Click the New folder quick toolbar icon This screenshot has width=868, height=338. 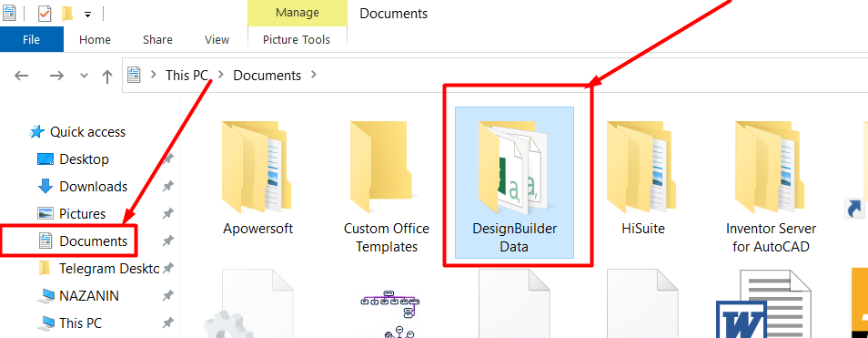(67, 14)
